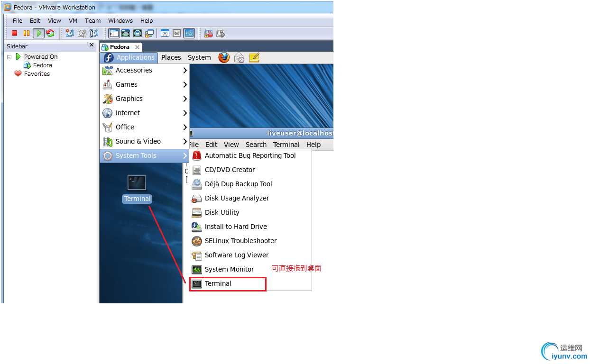Click the Appliance view toolbar icon
This screenshot has width=590, height=364.
pos(177,33)
